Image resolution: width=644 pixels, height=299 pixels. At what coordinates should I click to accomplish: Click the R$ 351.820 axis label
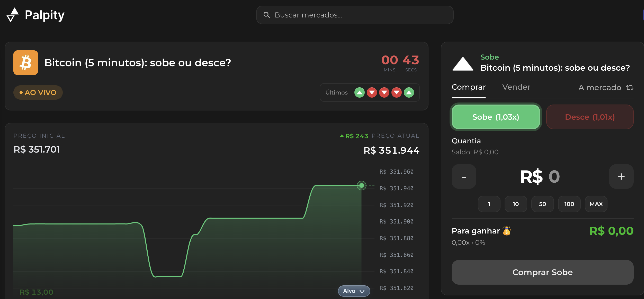pyautogui.click(x=396, y=288)
